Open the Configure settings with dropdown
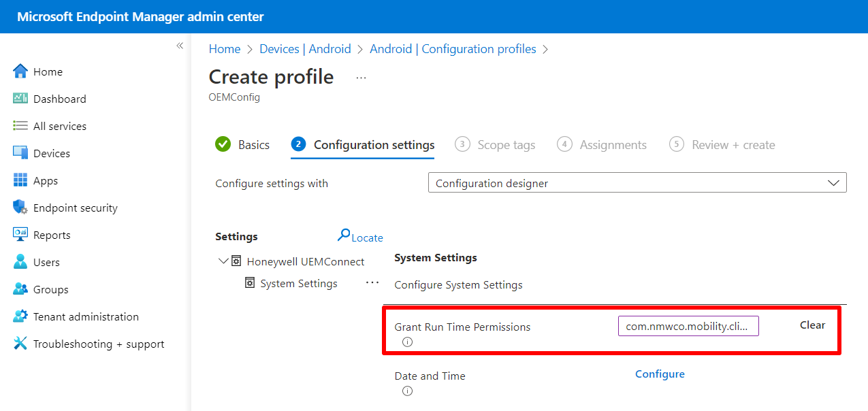This screenshot has height=411, width=868. [637, 183]
